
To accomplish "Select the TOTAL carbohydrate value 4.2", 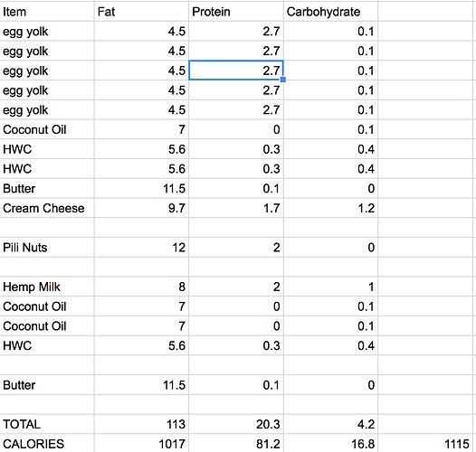I will [330, 424].
